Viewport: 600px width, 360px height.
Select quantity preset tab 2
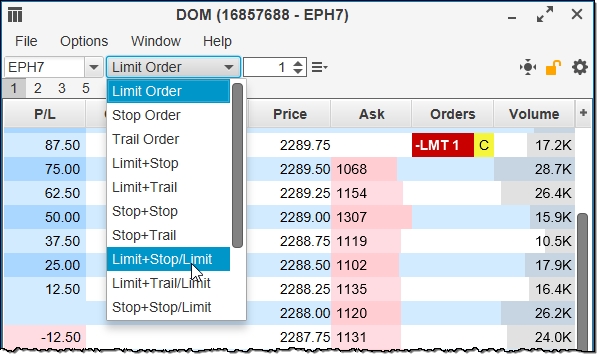(x=38, y=88)
